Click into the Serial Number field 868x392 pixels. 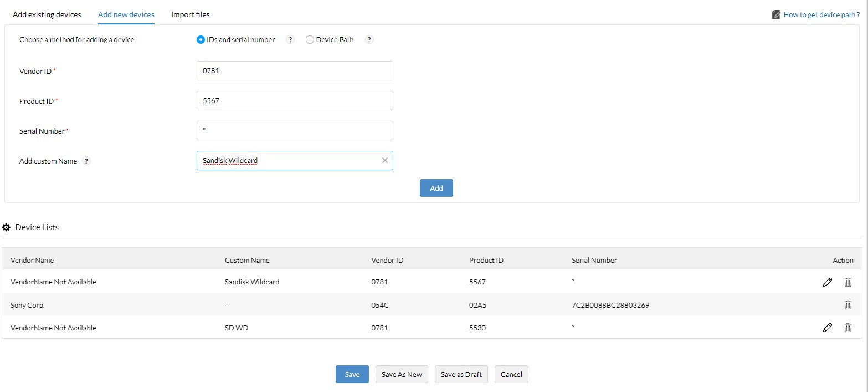point(295,131)
